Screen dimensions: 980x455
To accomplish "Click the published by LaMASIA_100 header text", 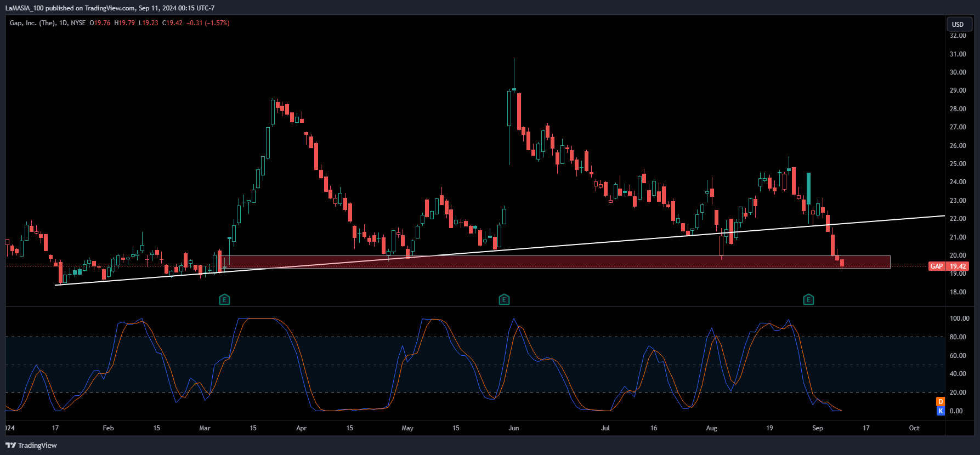I will click(110, 8).
